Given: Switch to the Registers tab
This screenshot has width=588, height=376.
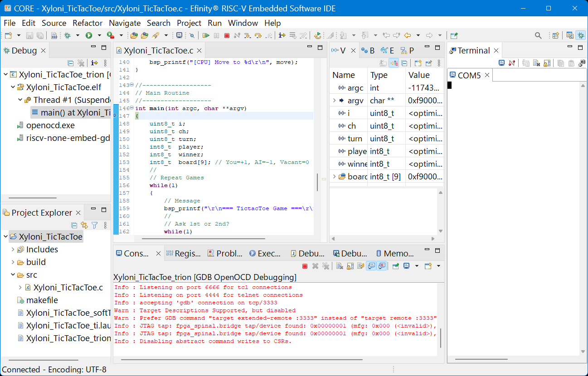Looking at the screenshot, I should click(x=183, y=254).
